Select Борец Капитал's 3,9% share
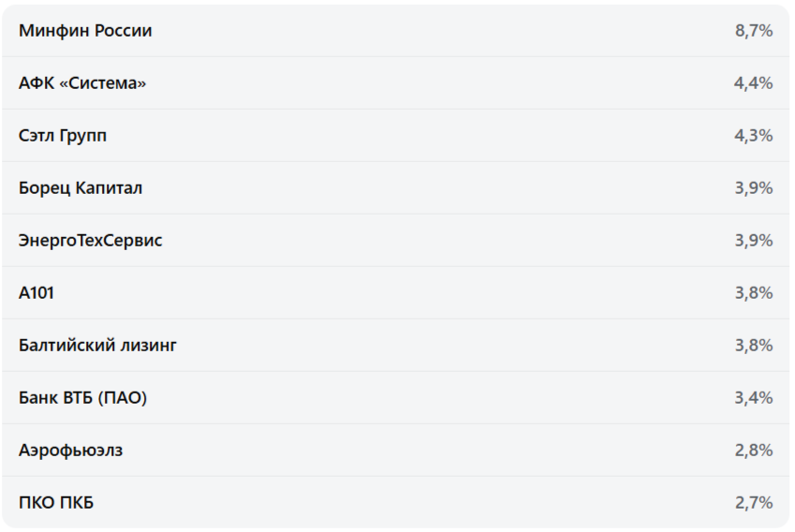Image resolution: width=795 pixels, height=532 pixels. click(753, 188)
